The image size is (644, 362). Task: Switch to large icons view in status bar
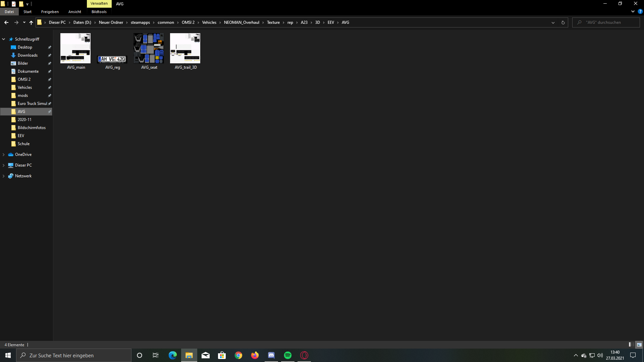[x=639, y=345]
